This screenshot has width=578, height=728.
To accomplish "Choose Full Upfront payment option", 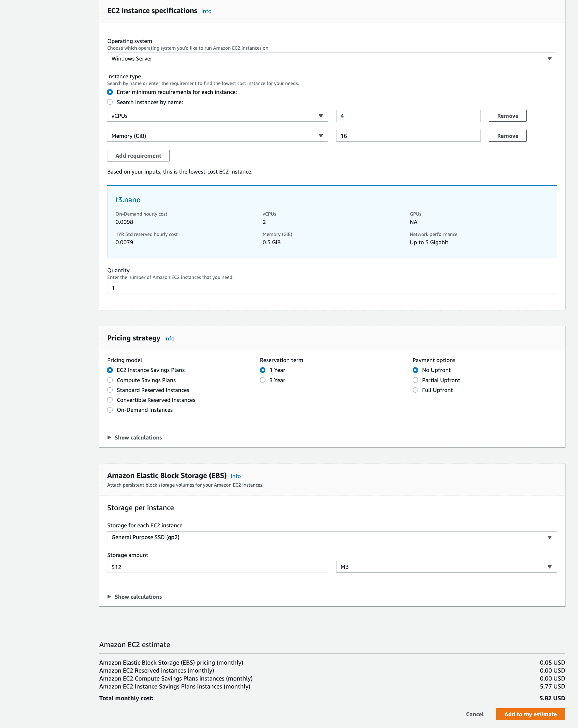I will pyautogui.click(x=415, y=390).
